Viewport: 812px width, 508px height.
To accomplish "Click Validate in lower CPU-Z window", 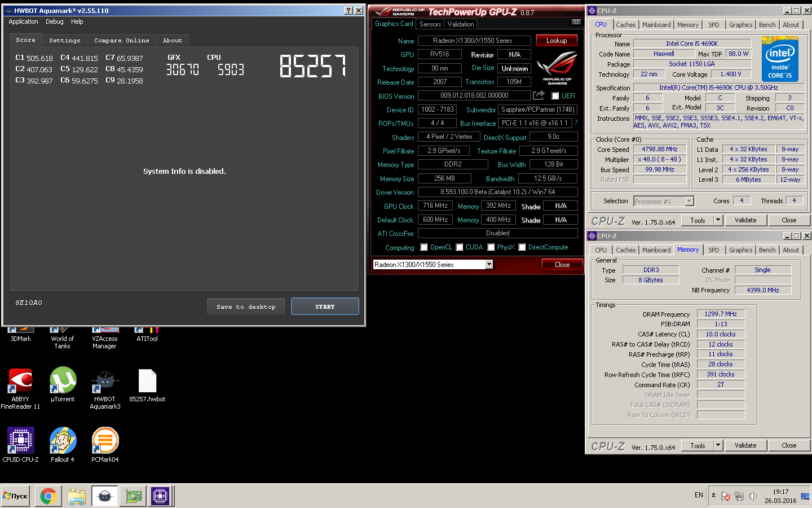I will [x=745, y=445].
